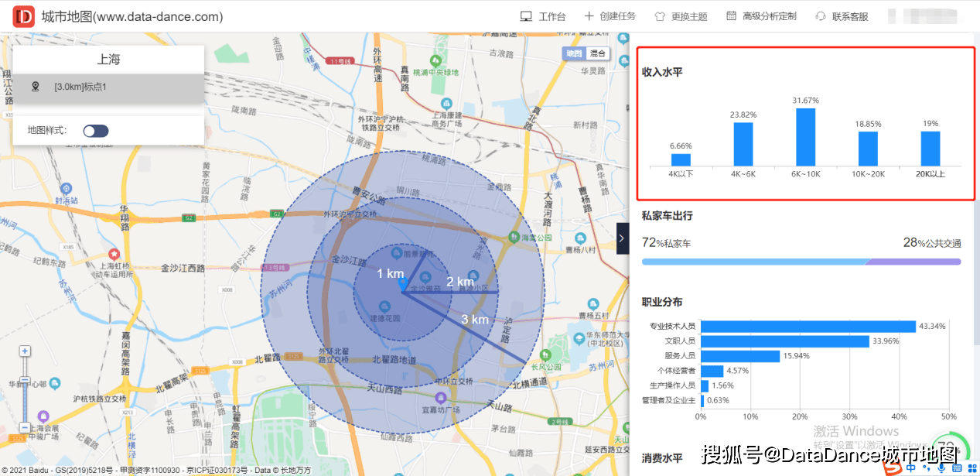This screenshot has width=980, height=476.
Task: Click the DataDance logo icon
Action: coord(24,16)
